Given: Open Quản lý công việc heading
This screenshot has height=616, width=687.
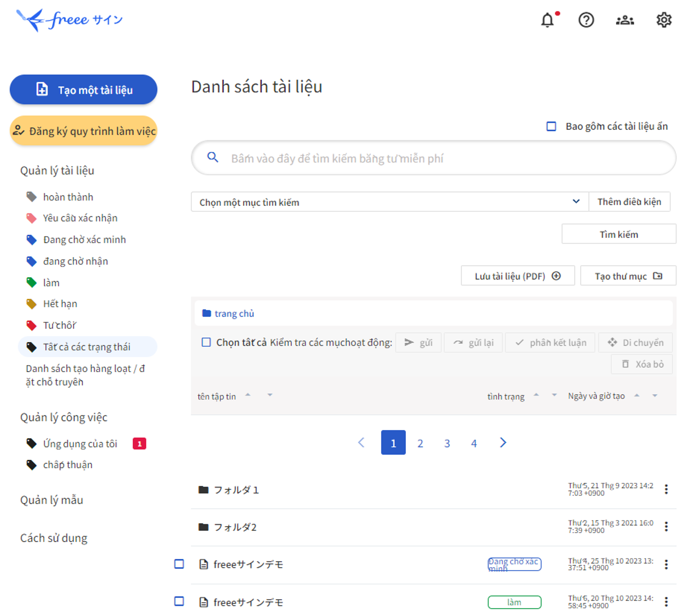Looking at the screenshot, I should (64, 417).
